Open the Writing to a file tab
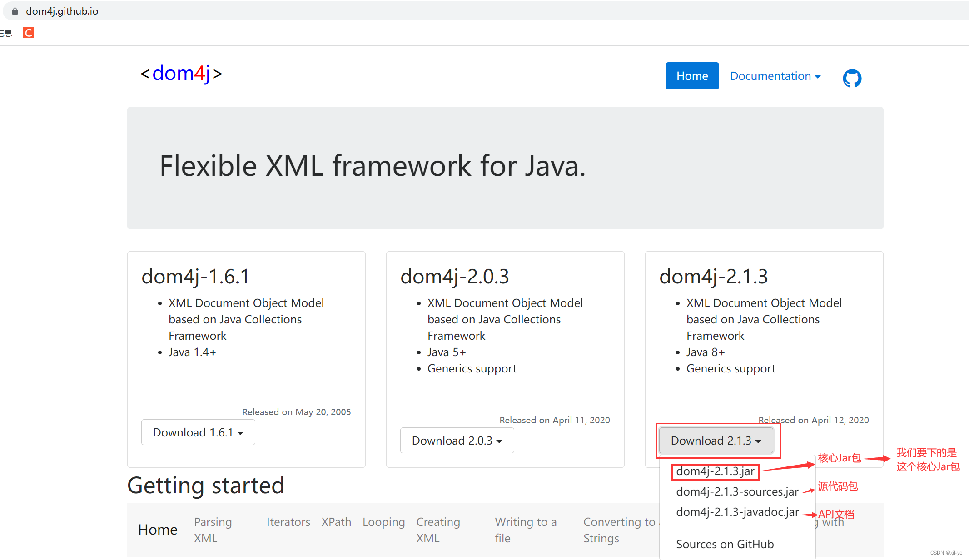The width and height of the screenshot is (969, 560). [x=526, y=530]
